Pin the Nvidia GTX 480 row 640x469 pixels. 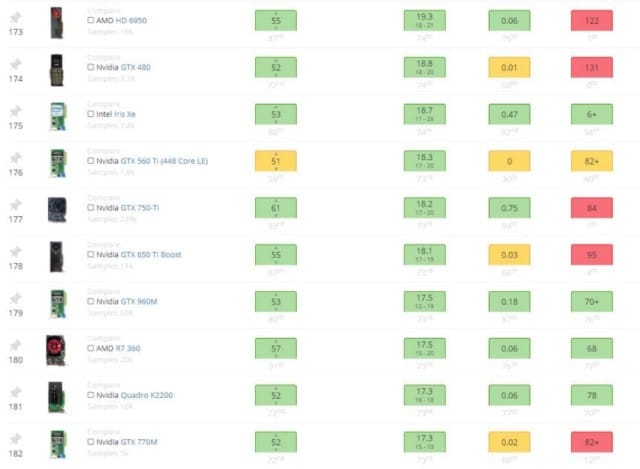(16, 64)
